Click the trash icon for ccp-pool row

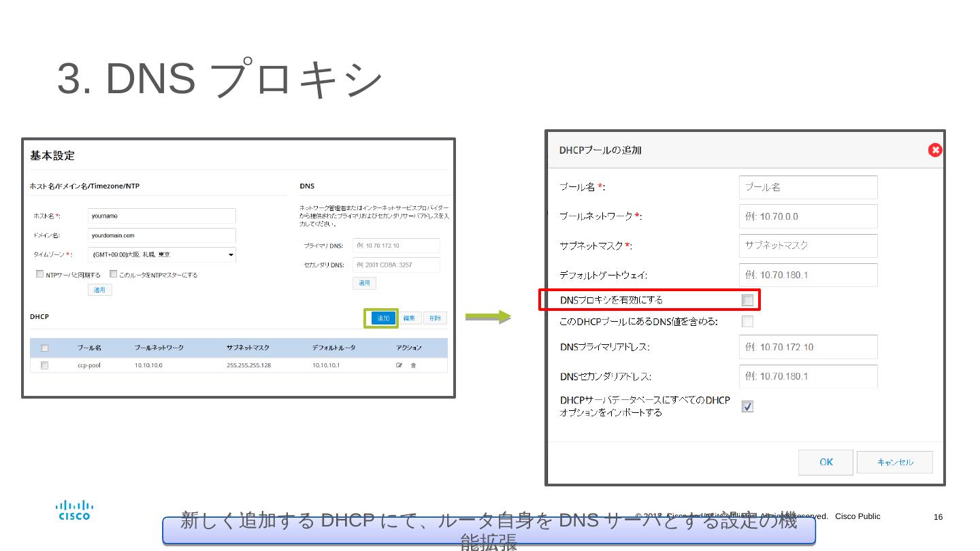413,365
